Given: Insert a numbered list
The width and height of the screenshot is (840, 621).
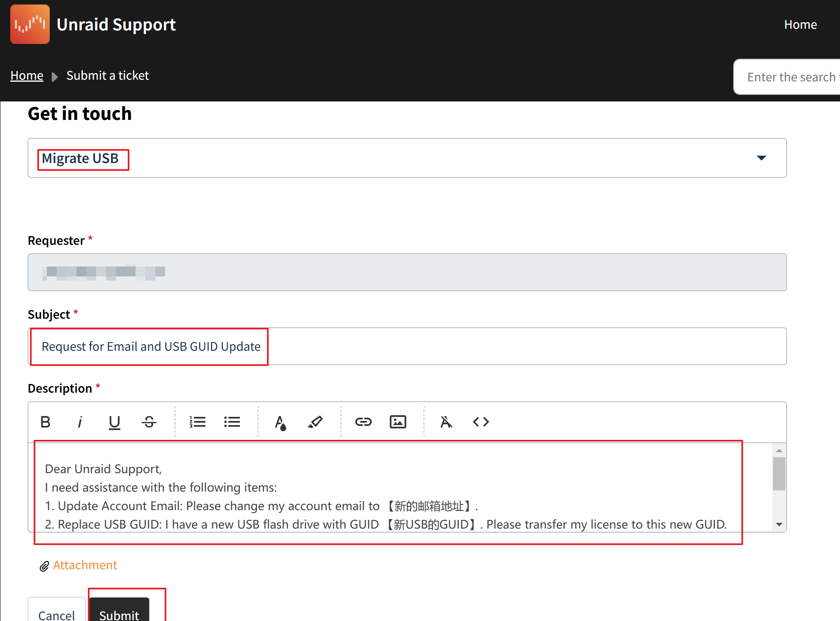Looking at the screenshot, I should coord(198,422).
